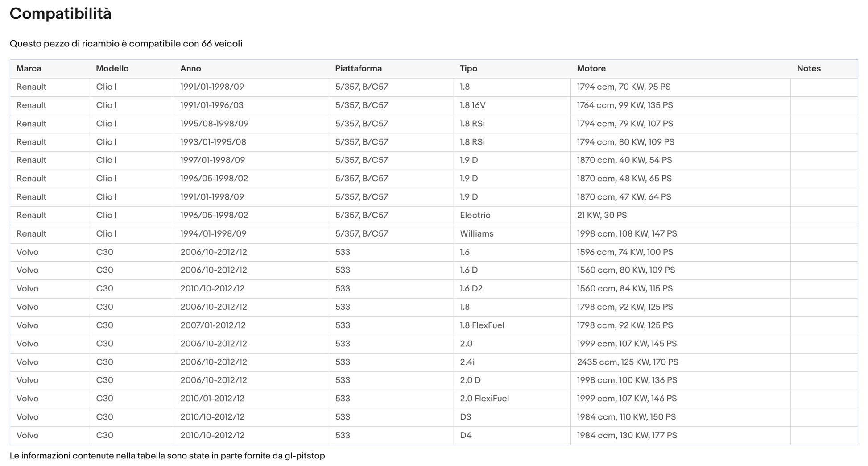Viewport: 868px width, 466px height.
Task: Click the 1.8 16V type cell
Action: click(x=513, y=106)
